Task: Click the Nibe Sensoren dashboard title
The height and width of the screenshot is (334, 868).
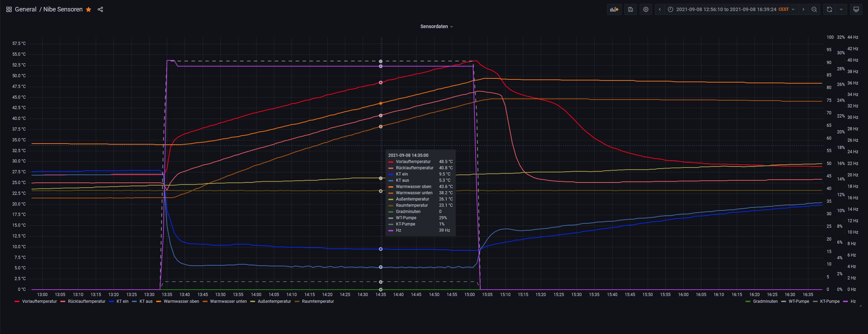Action: pos(63,9)
